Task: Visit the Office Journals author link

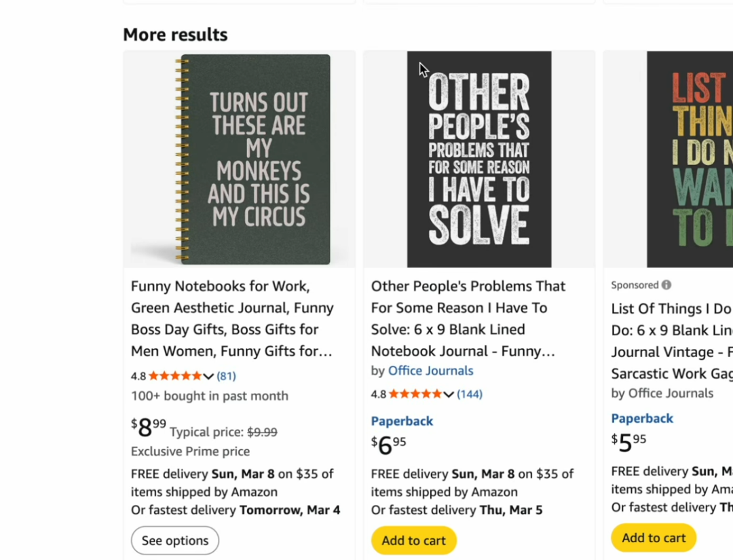Action: pos(430,371)
